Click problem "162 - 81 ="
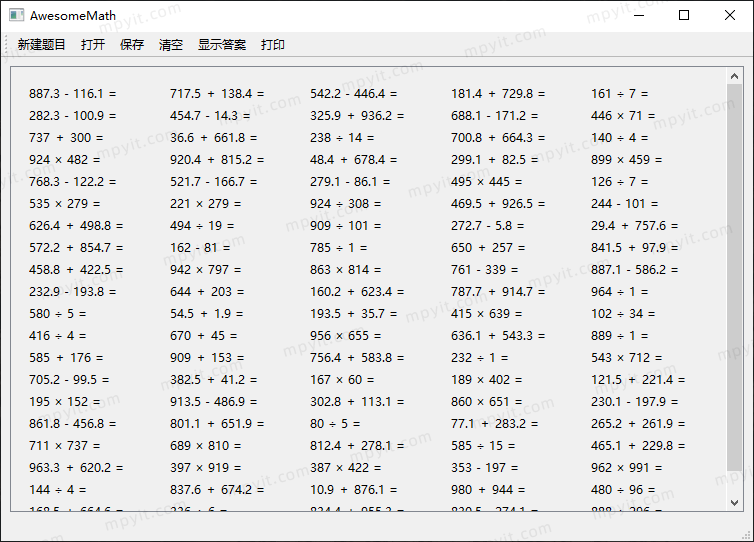The image size is (754, 542). click(200, 248)
